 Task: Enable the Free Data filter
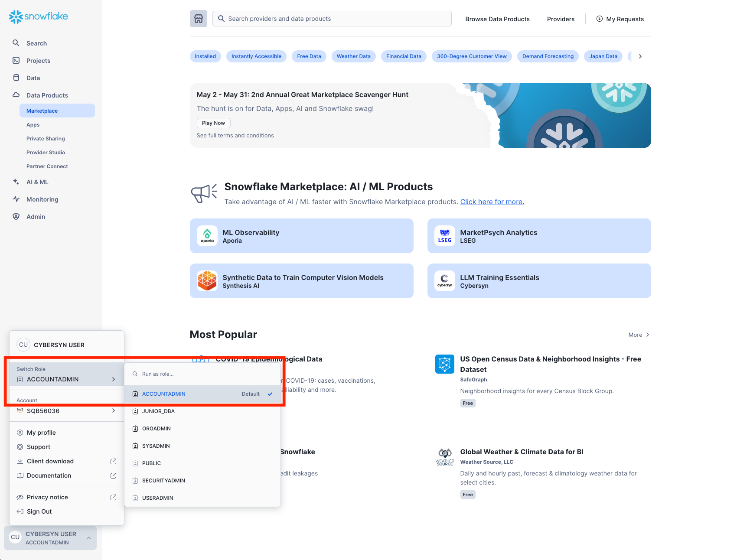point(309,56)
